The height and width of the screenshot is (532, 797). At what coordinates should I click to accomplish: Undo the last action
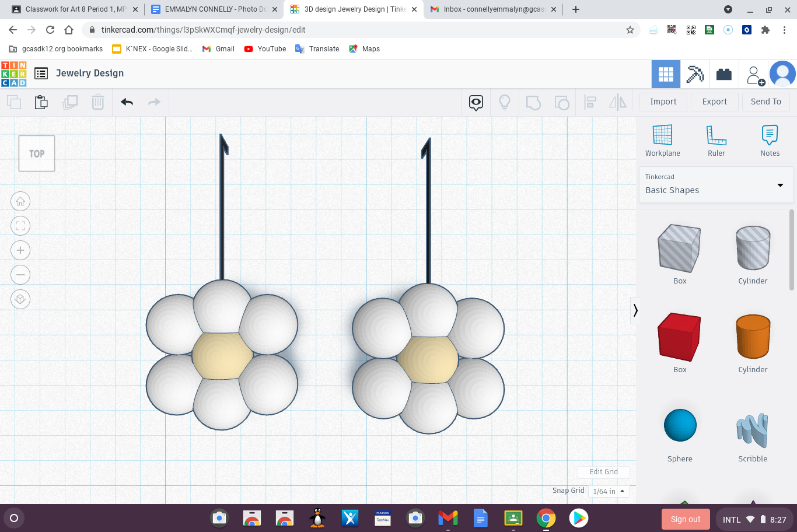point(127,102)
